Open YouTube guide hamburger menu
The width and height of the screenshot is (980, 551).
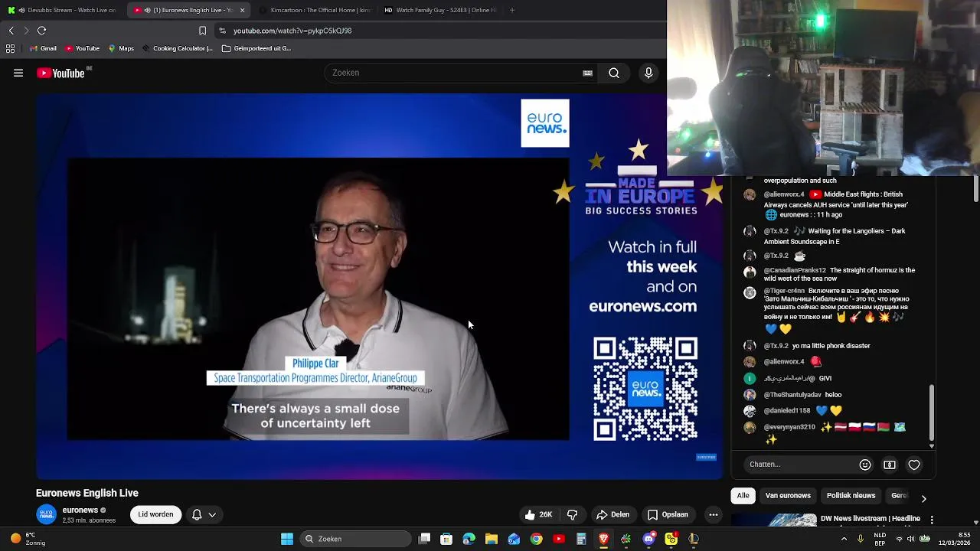pos(18,73)
